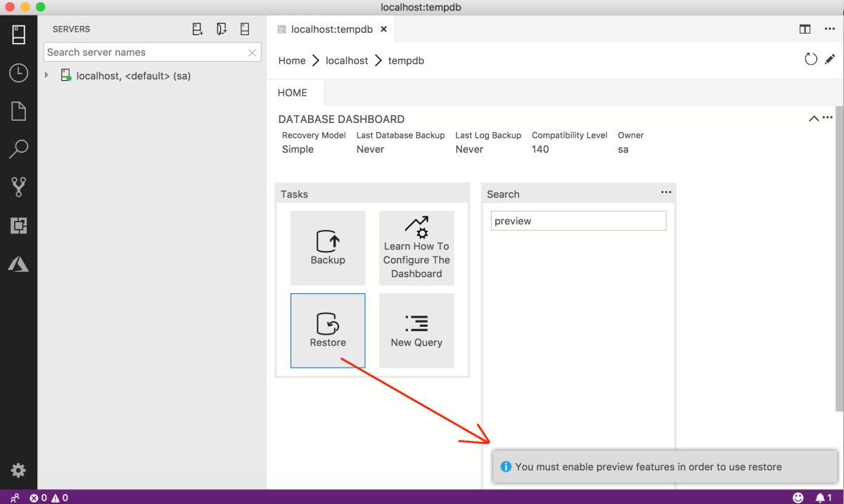
Task: Open Search magnifier in activity bar
Action: pyautogui.click(x=18, y=148)
